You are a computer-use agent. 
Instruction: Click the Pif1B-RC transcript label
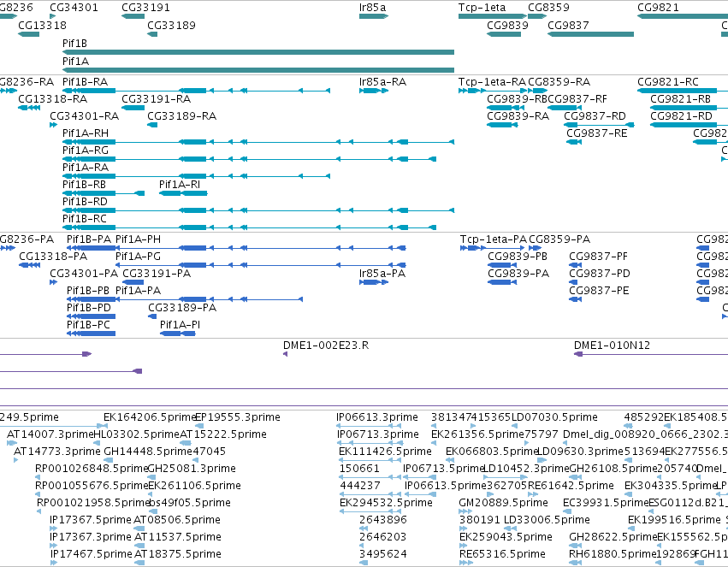[85, 219]
